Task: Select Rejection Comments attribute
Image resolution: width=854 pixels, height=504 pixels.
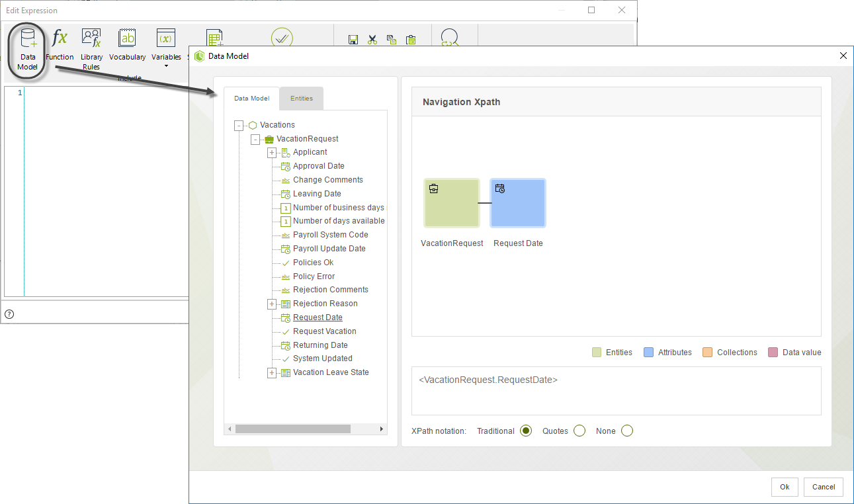Action: [331, 290]
